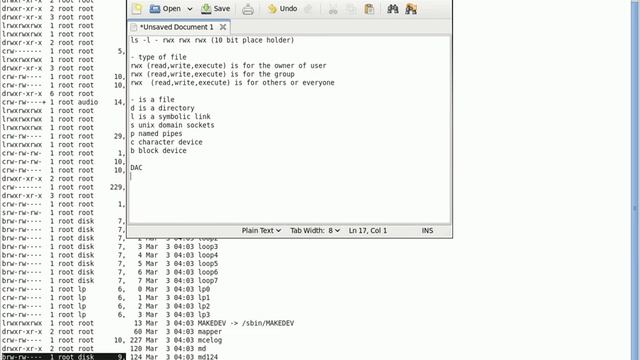Open Find with the binoculars icon
Viewport: 640px width, 360px height.
click(x=393, y=9)
